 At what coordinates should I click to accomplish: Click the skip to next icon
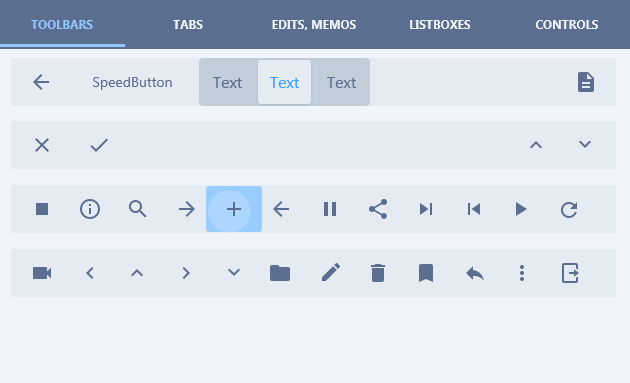(x=426, y=209)
